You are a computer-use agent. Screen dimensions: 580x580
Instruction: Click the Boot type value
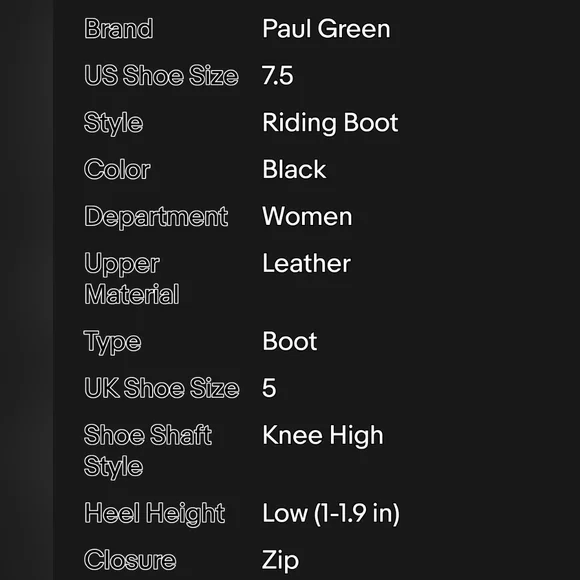click(290, 341)
